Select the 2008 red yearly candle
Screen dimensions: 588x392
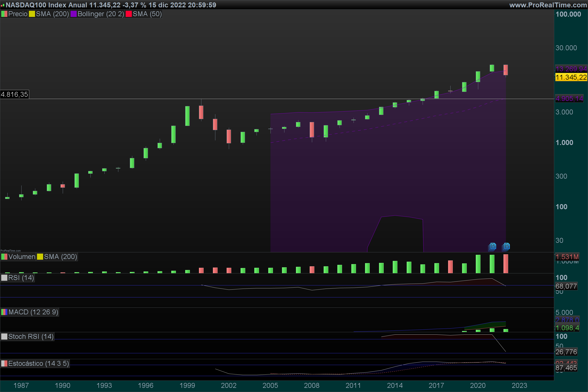[x=312, y=130]
